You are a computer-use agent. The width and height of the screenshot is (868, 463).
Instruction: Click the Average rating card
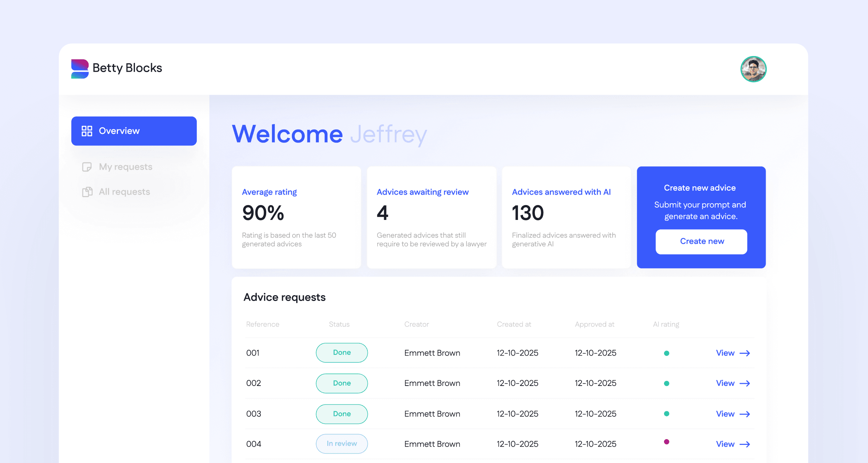tap(296, 217)
